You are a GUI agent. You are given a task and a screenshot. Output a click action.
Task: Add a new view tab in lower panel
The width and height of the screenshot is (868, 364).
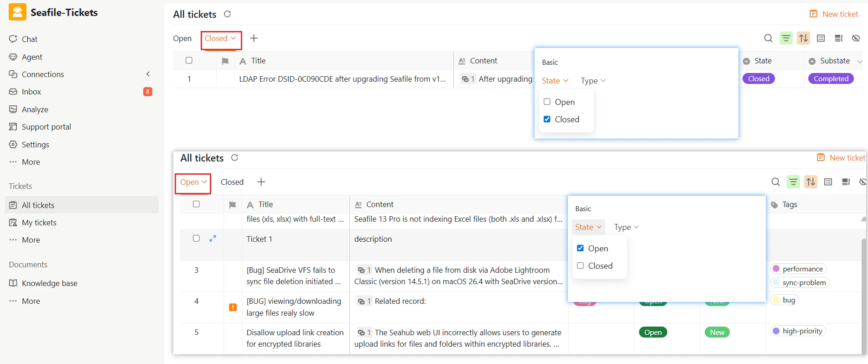[x=261, y=182]
